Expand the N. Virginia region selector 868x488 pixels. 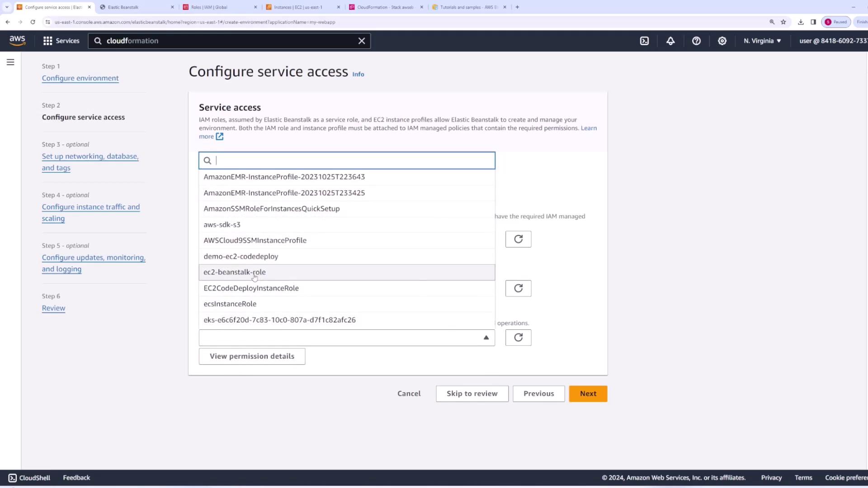(x=762, y=41)
